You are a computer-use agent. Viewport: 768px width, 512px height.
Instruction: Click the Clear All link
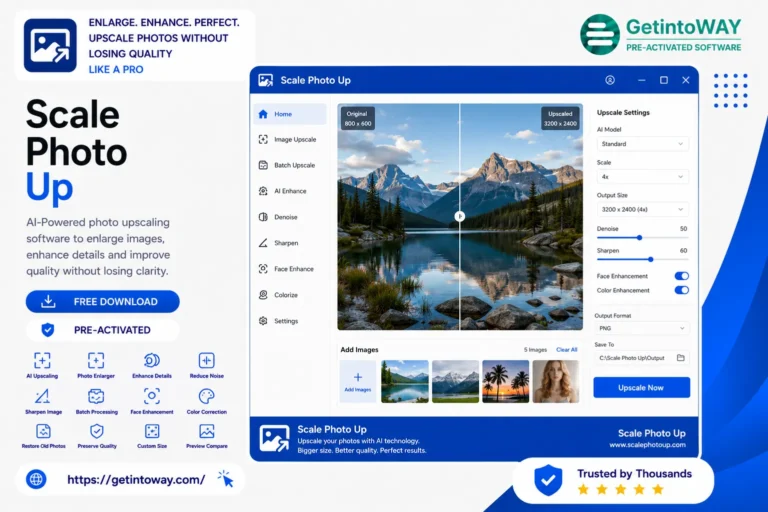(x=567, y=350)
